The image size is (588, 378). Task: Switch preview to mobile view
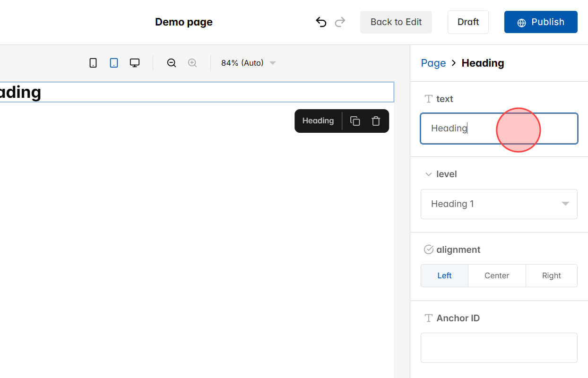[93, 62]
